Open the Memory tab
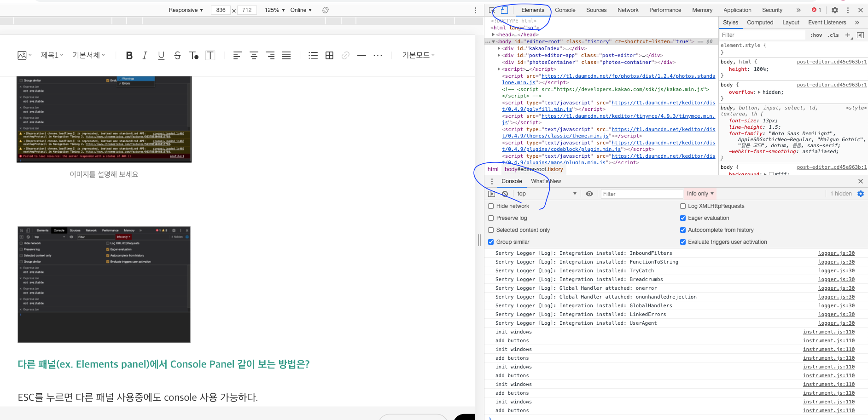 tap(702, 10)
